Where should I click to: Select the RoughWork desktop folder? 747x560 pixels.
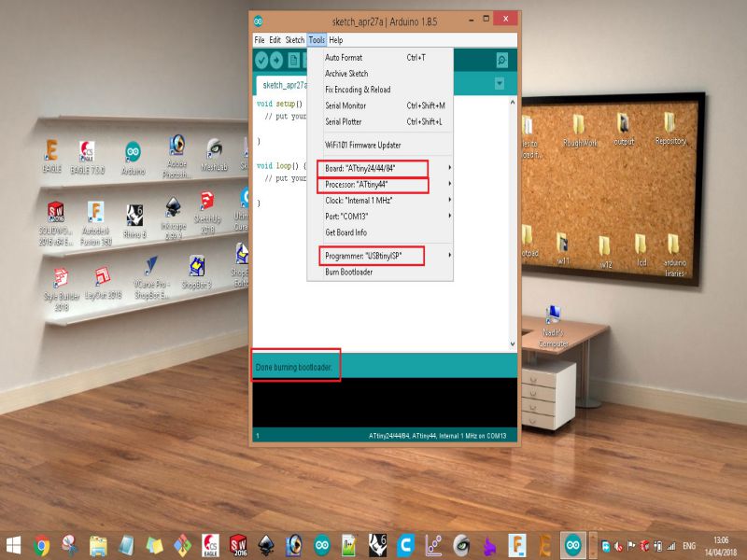[x=579, y=131]
